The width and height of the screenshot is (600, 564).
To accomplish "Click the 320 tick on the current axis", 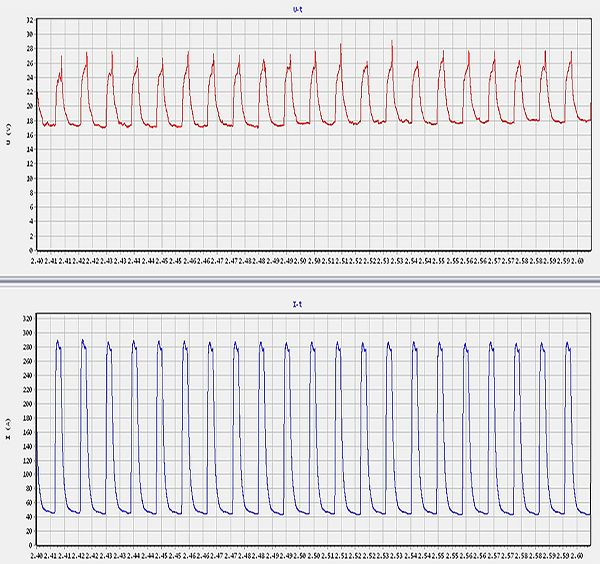I will 27,318.
